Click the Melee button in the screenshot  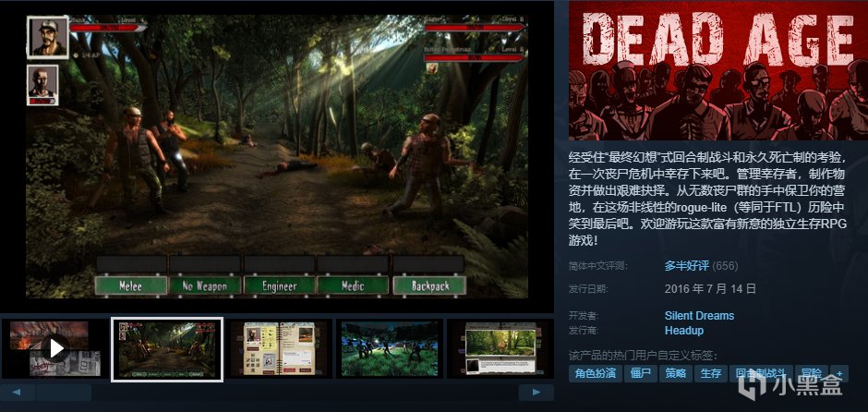pos(130,285)
